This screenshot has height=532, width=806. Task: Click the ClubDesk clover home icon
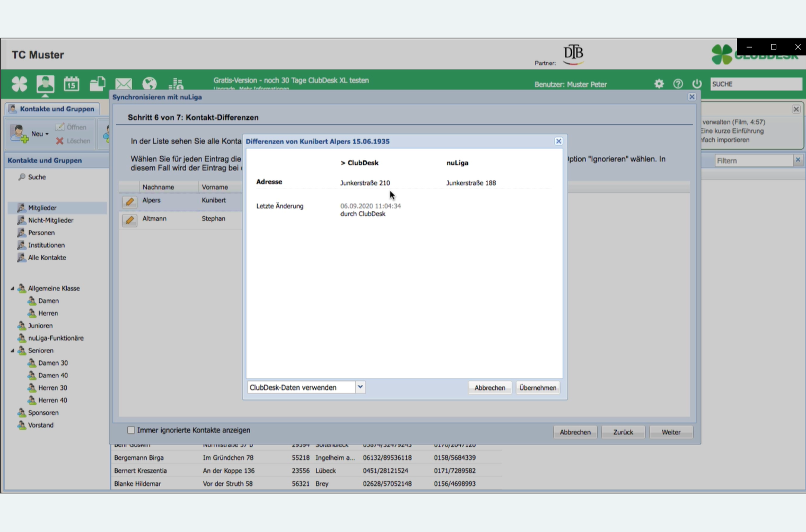pos(20,84)
